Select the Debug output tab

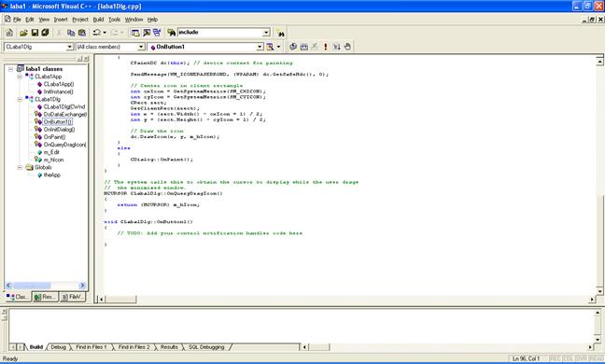point(58,347)
